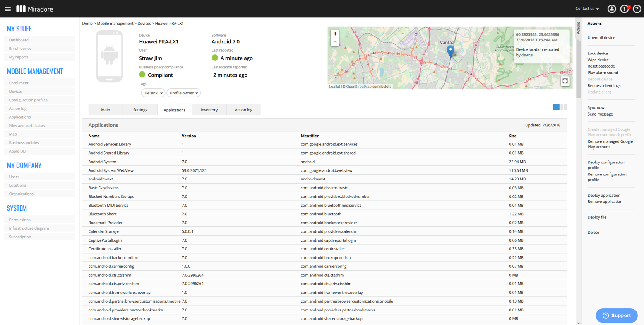
Task: Zoom in on the map
Action: click(x=335, y=34)
